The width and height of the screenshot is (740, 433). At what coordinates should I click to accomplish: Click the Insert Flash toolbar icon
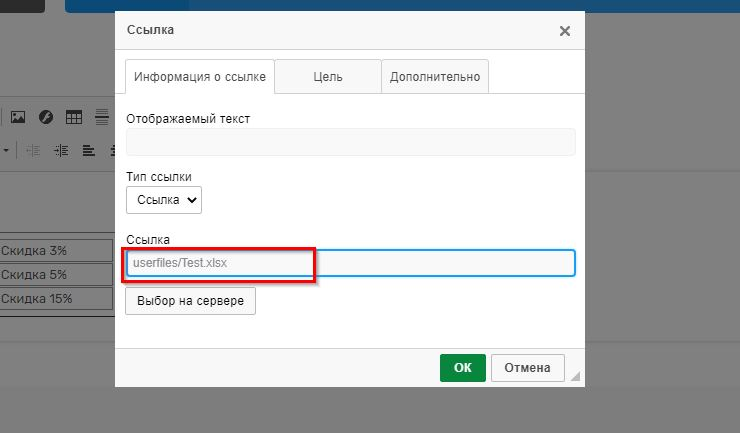46,117
